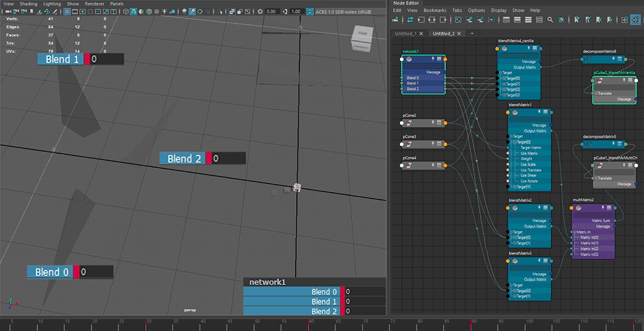Expand Translate on pCube2_blendMxVanilla node
Viewport: 644px width, 331px height.
[x=595, y=93]
